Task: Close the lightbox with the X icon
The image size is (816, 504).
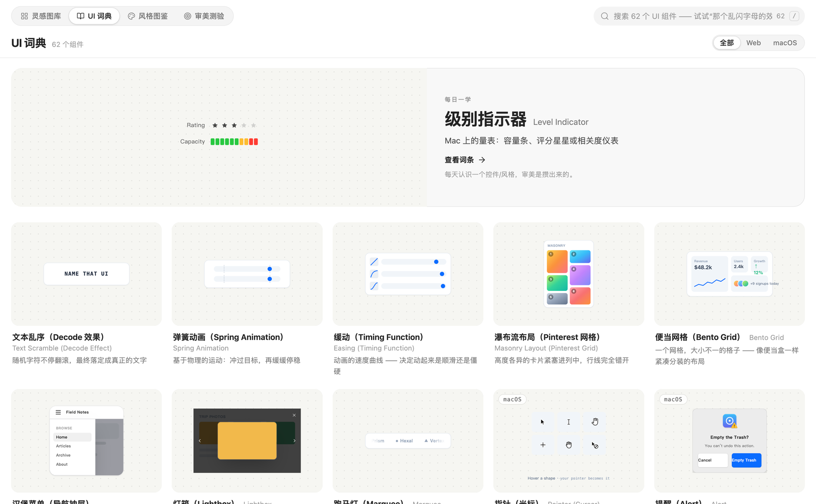Action: click(x=294, y=415)
